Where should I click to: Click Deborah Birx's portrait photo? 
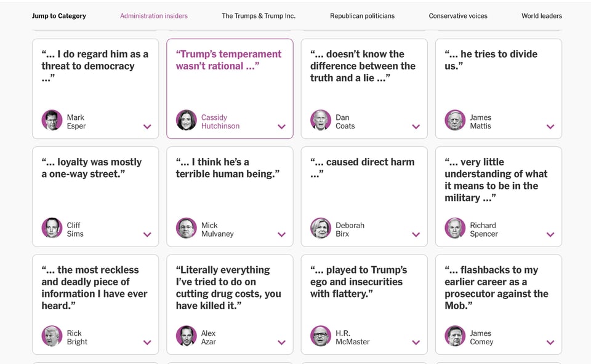tap(321, 228)
